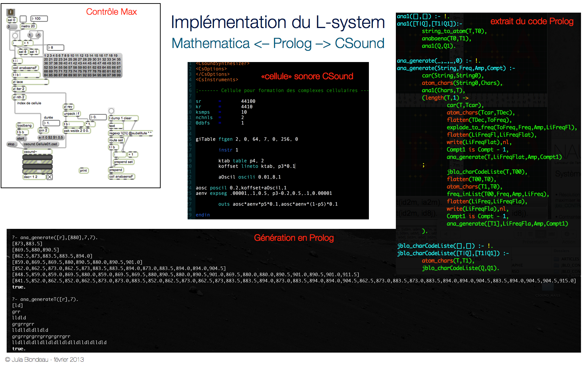Click the 'Implémentation du L-system' title
This screenshot has height=368, width=588.
278,23
